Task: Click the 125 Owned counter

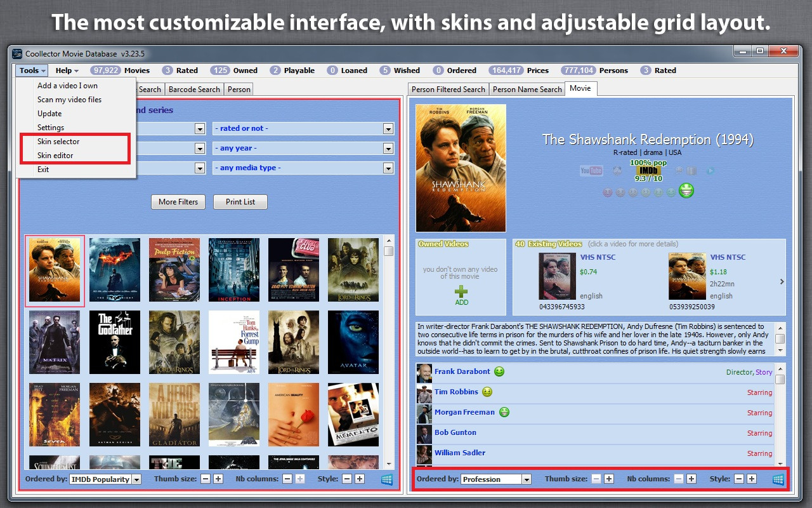Action: pyautogui.click(x=234, y=70)
